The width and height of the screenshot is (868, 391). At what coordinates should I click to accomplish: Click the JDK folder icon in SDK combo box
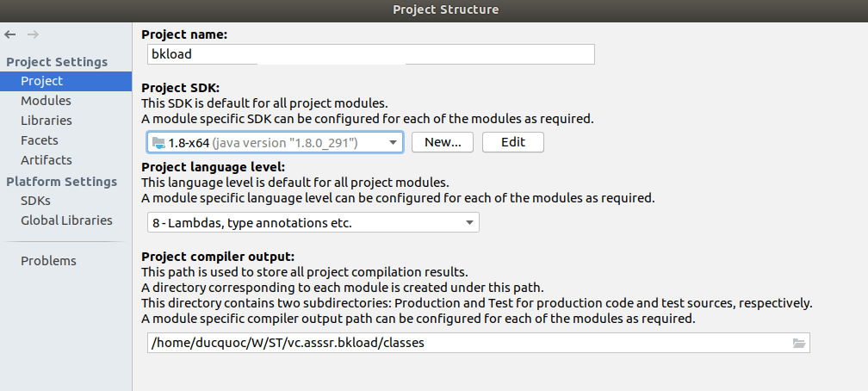pos(158,143)
